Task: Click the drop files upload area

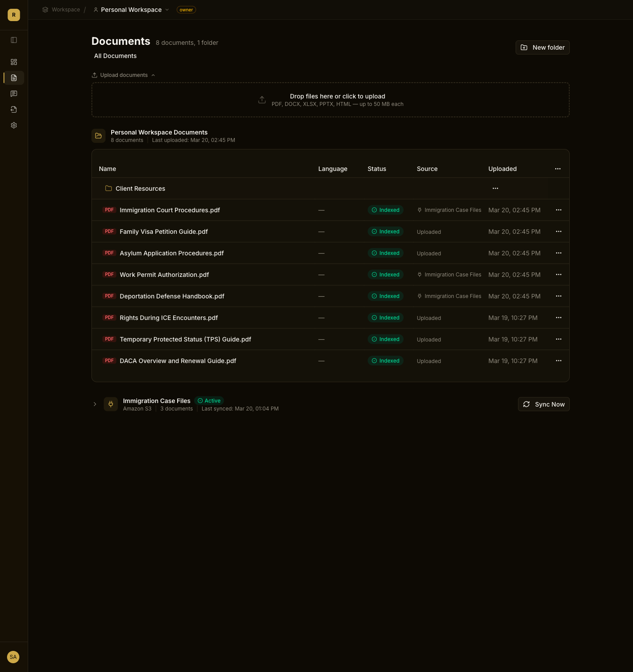Action: coord(331,100)
